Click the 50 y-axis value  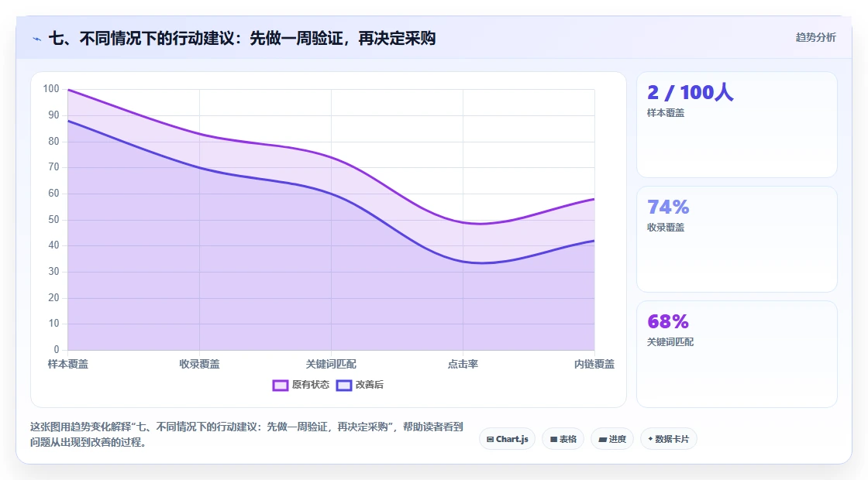[53, 220]
